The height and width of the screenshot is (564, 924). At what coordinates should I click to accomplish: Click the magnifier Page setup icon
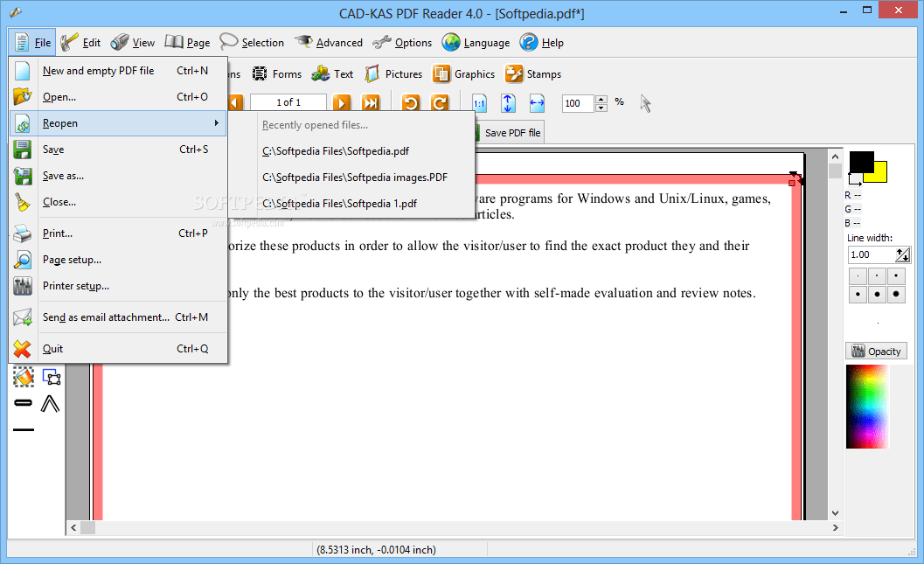(x=23, y=260)
